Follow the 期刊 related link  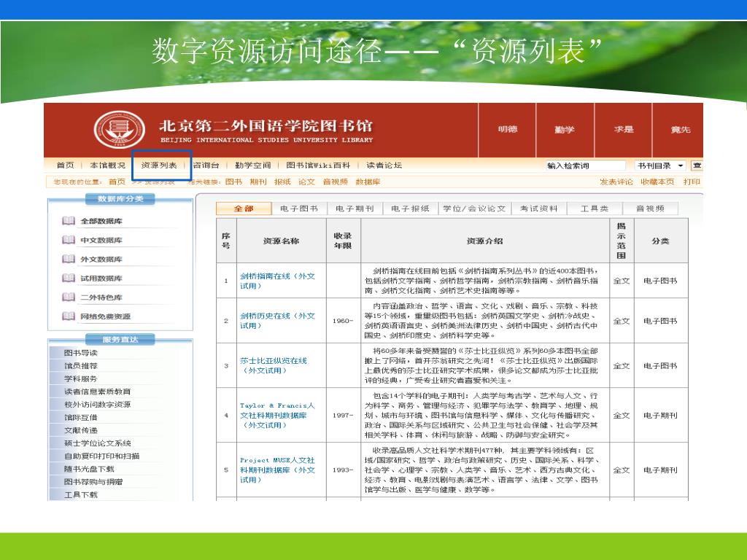coord(258,182)
